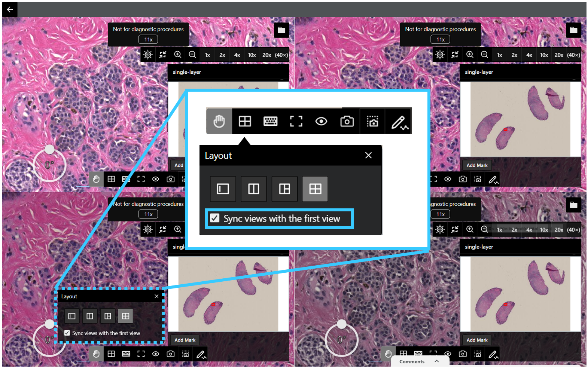
Task: Click the rotation dial handle in upper-left view
Action: (49, 149)
